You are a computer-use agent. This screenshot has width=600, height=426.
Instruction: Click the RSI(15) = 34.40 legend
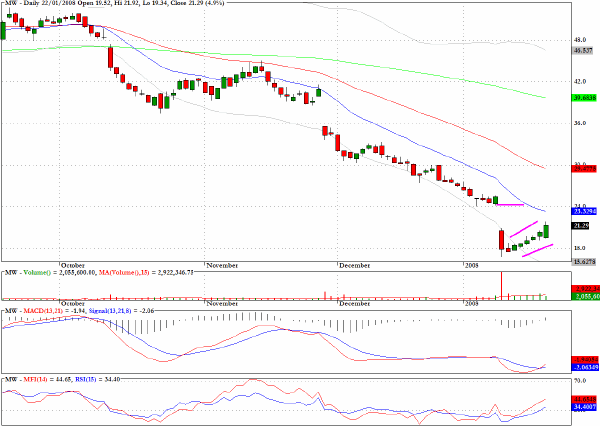point(97,379)
